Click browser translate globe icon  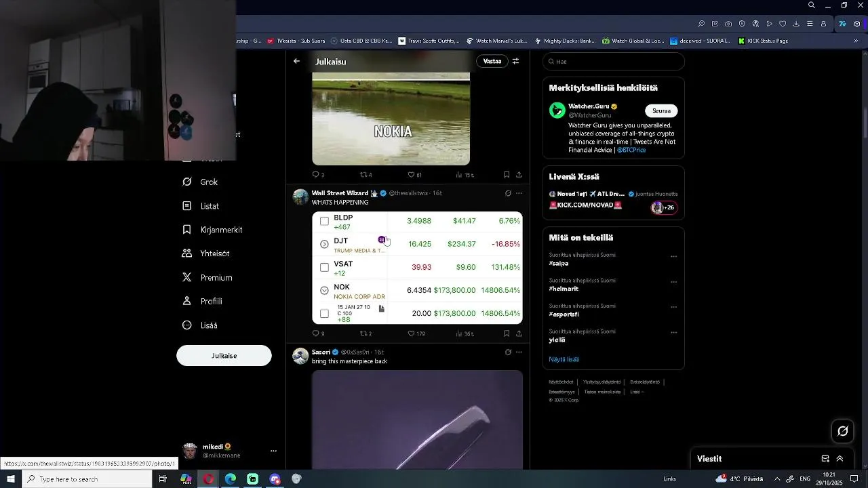pyautogui.click(x=755, y=24)
